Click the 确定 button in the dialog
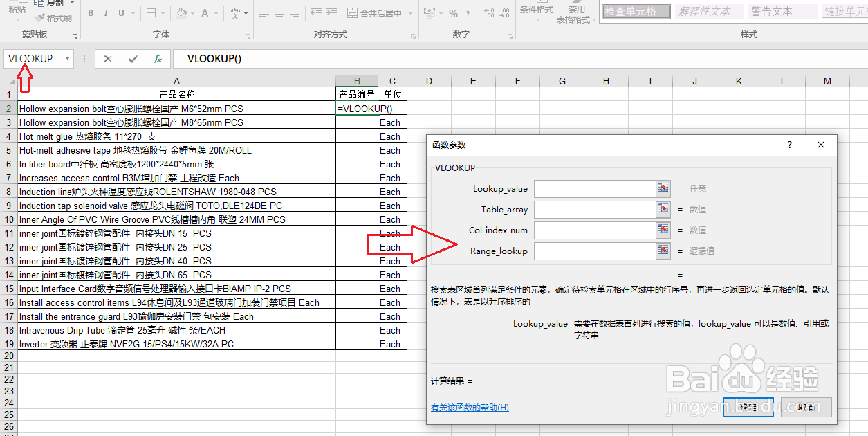 [x=748, y=408]
